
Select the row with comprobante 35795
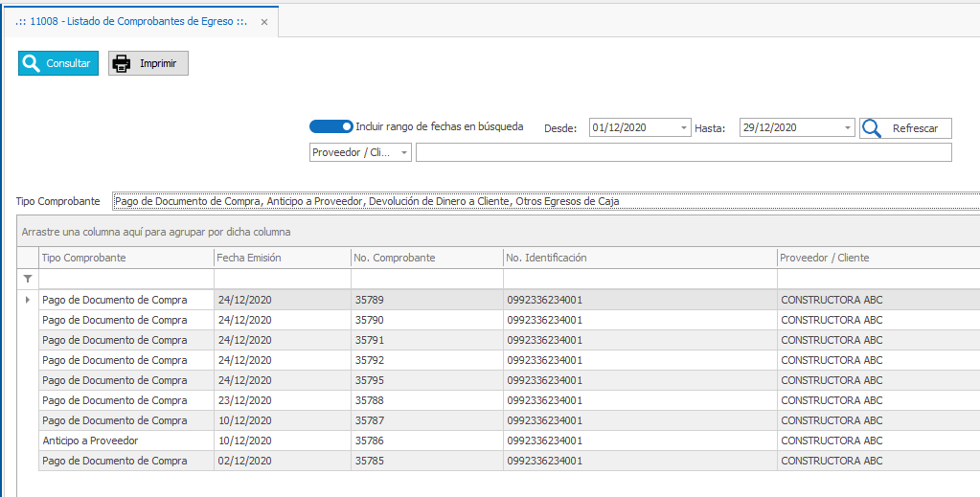click(369, 380)
